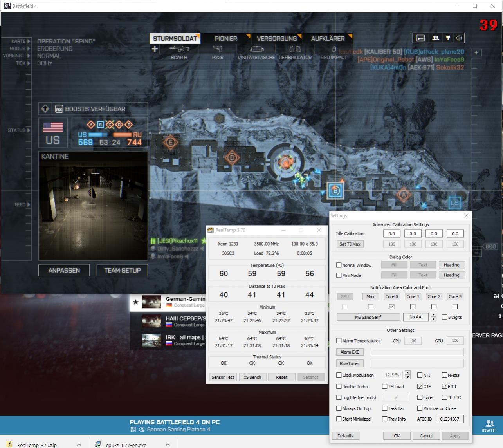
Task: Expand the MODUS arrow
Action: pos(29,49)
